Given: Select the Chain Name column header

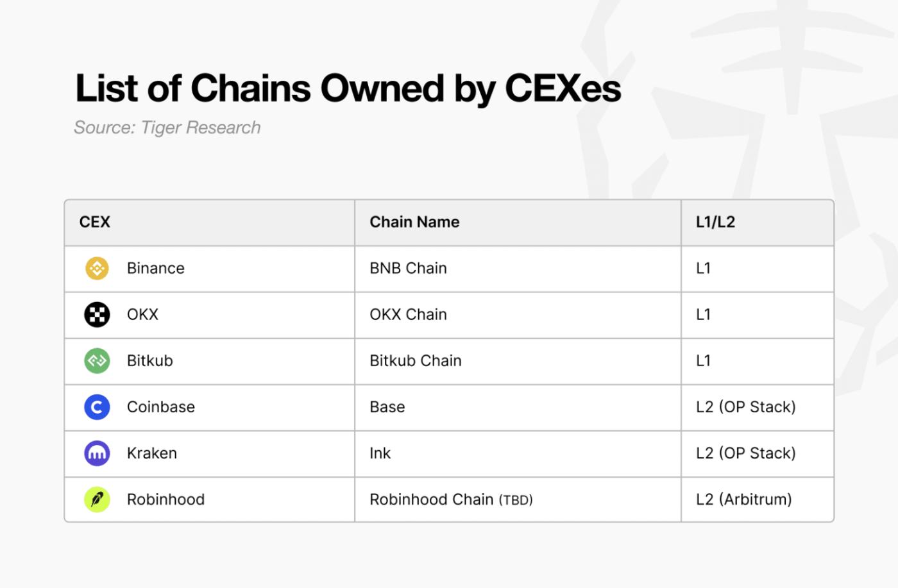Looking at the screenshot, I should click(518, 223).
